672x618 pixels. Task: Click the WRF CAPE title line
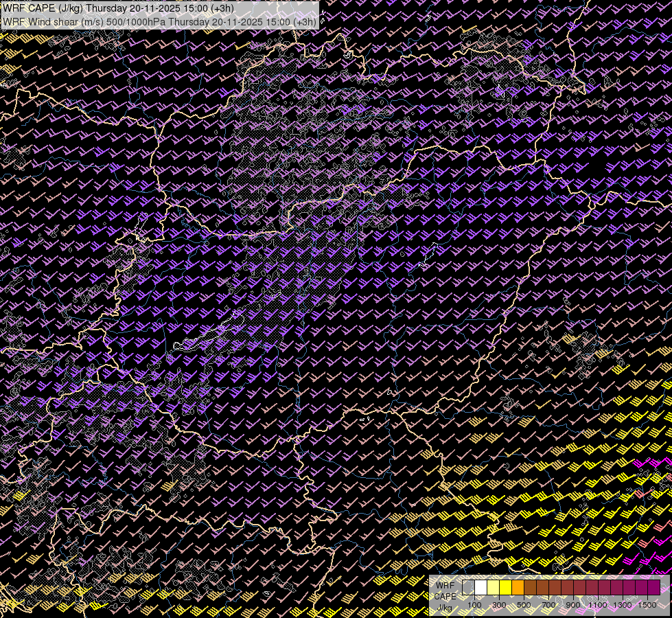pos(118,8)
